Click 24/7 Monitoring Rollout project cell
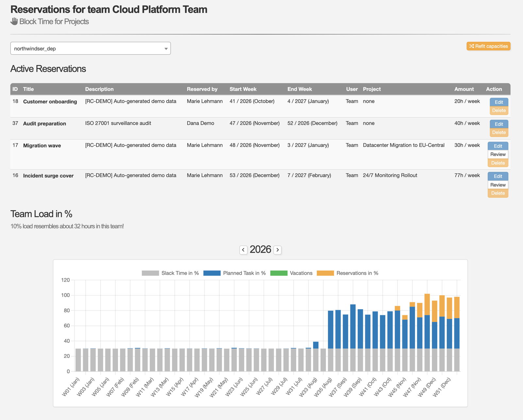The height and width of the screenshot is (420, 523). [390, 175]
